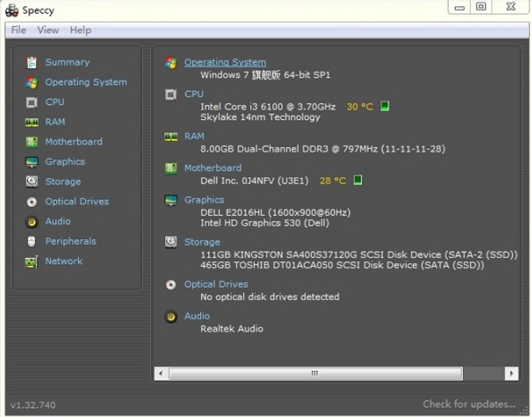This screenshot has width=532, height=417.
Task: Click the Optical Drives heading in summary panel
Action: [x=216, y=284]
